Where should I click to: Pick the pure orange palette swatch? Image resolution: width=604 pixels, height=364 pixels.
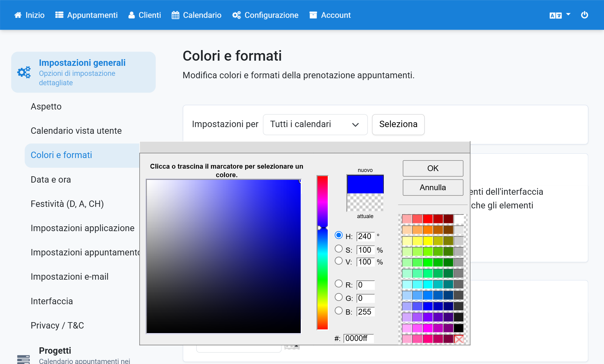[428, 230]
